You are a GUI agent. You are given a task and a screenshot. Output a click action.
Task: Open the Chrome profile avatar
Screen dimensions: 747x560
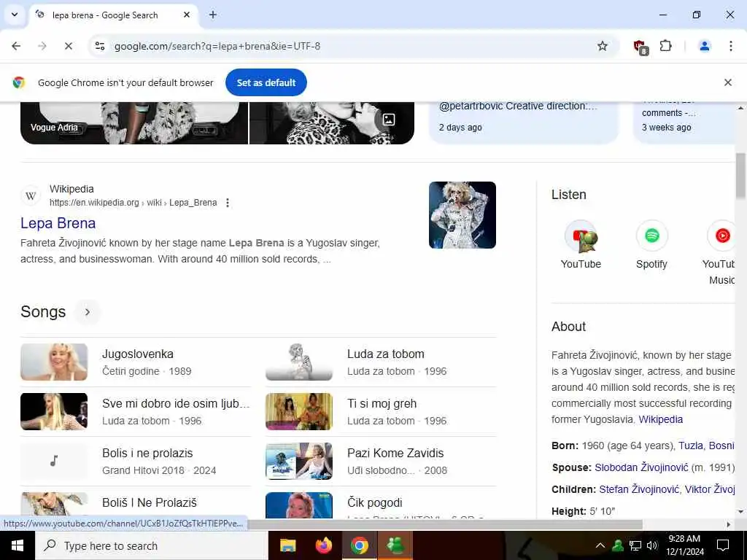coord(704,46)
